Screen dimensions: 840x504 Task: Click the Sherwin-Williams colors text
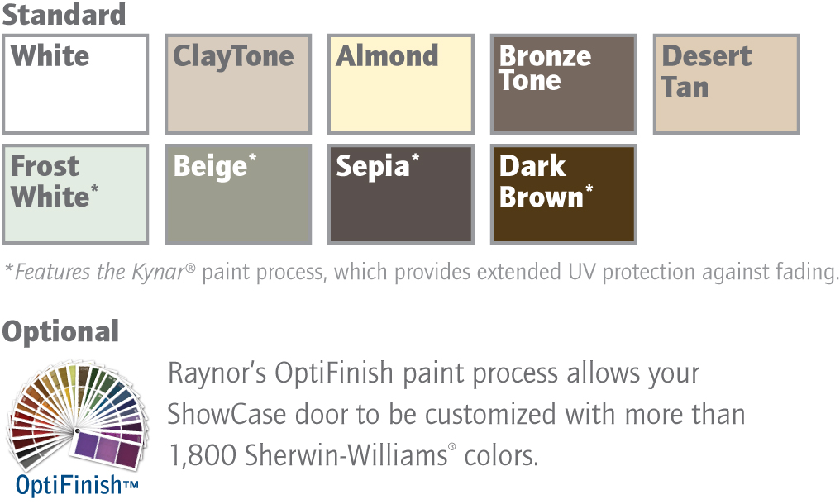click(x=353, y=455)
